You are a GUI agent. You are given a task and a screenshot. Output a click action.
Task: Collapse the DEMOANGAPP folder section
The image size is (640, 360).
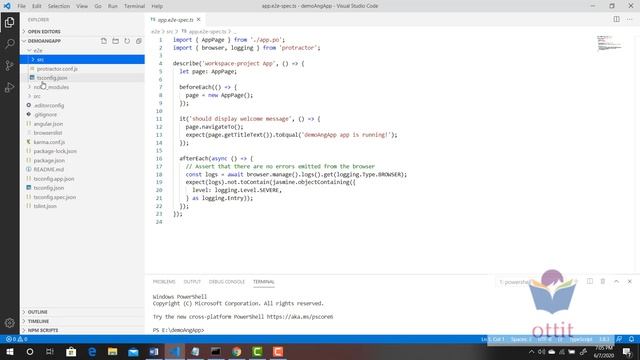44,41
